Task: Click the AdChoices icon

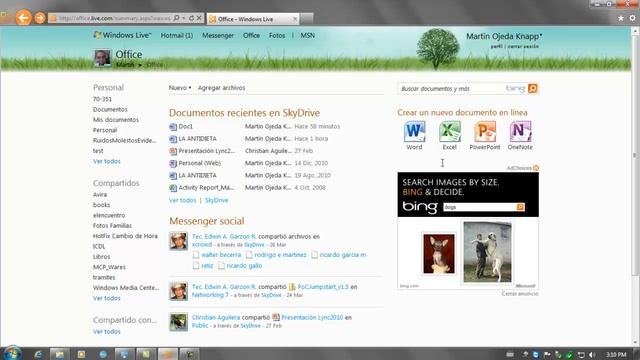Action: (536, 168)
